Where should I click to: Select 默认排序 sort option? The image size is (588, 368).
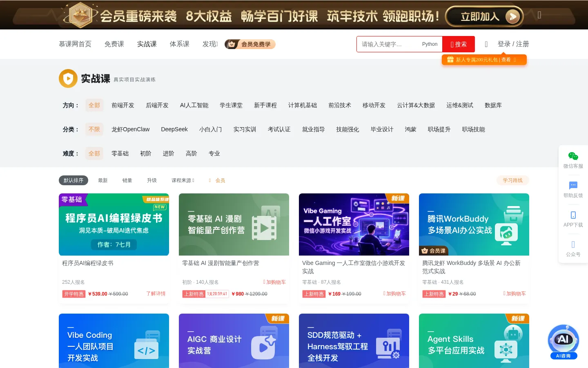[x=73, y=180]
